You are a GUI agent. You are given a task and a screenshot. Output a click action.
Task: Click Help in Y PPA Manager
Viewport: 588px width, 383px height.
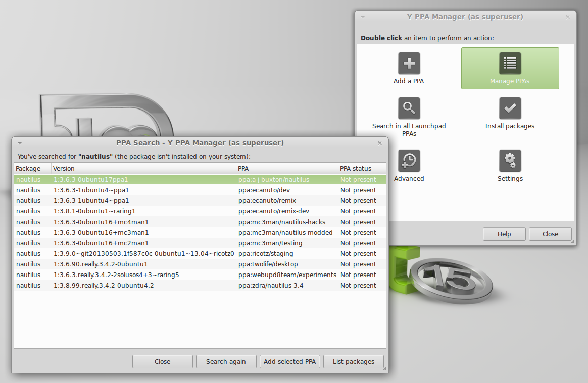(504, 234)
